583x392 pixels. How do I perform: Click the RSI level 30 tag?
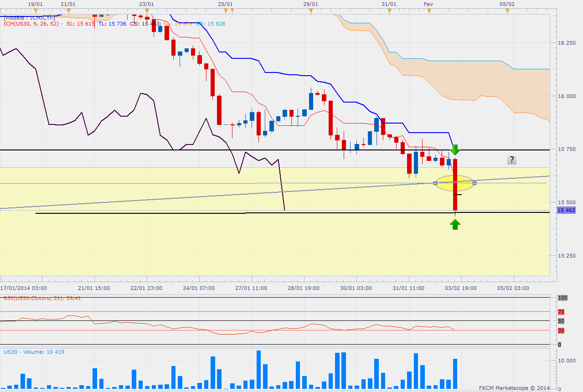pyautogui.click(x=561, y=330)
